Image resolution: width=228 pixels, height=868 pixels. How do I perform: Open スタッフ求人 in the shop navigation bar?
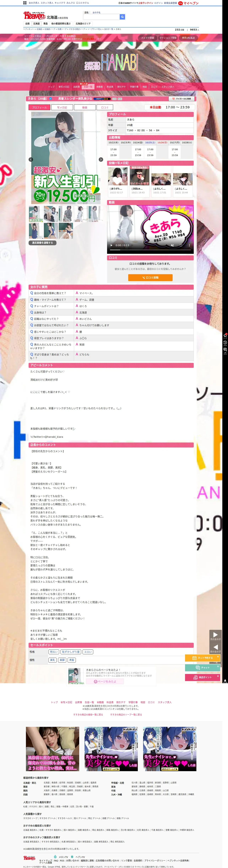click(x=168, y=87)
